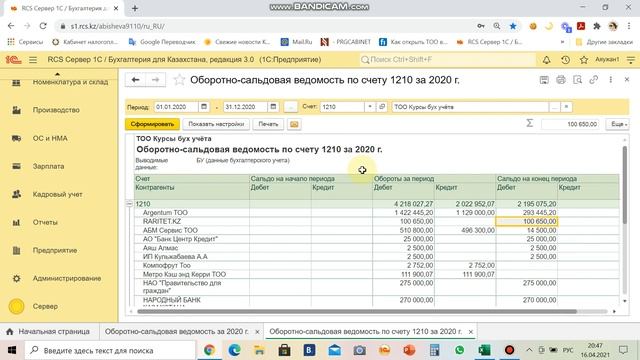Open the Mail.Ru bookmark
This screenshot has width=640, height=360.
(297, 42)
